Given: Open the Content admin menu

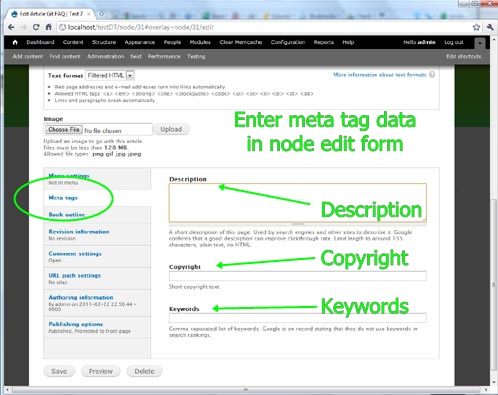Looking at the screenshot, I should 73,42.
